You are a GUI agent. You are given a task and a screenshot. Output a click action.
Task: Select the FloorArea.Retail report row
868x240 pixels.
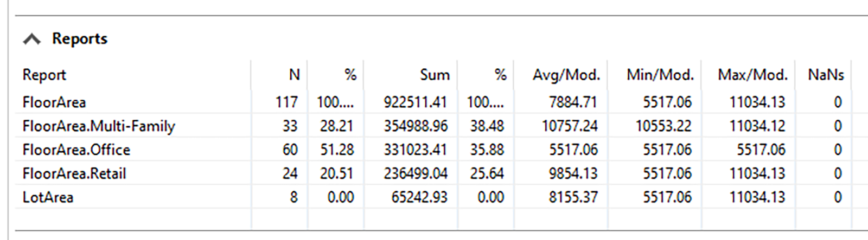click(x=74, y=173)
